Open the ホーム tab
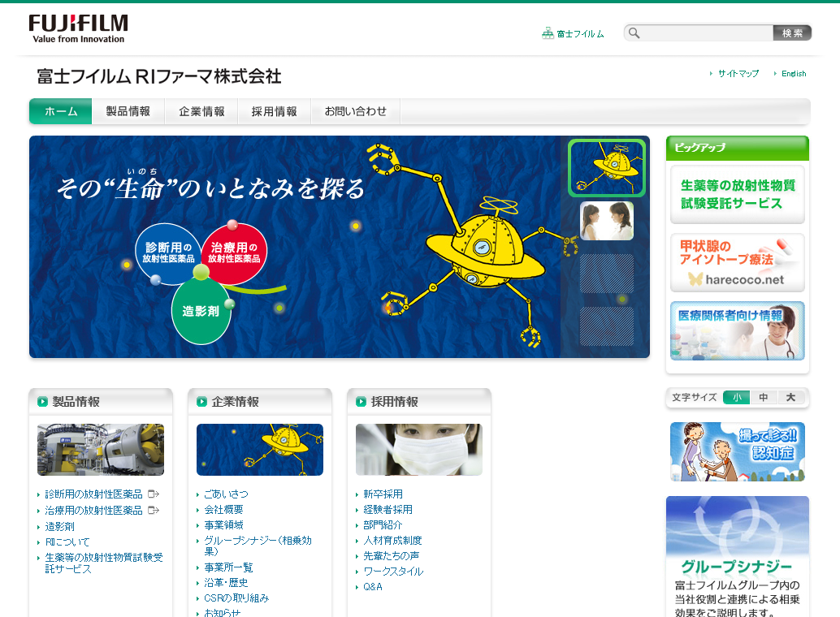840x617 pixels. [x=61, y=111]
